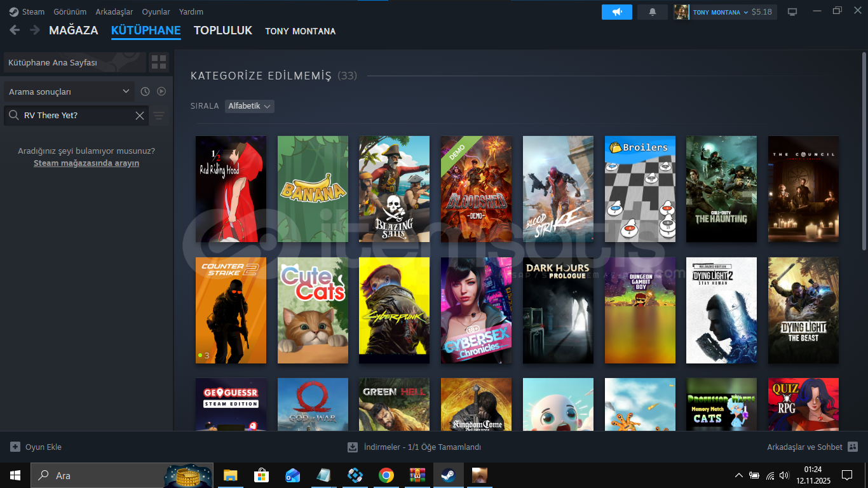
Task: Open WinRAR from the taskbar
Action: click(417, 475)
